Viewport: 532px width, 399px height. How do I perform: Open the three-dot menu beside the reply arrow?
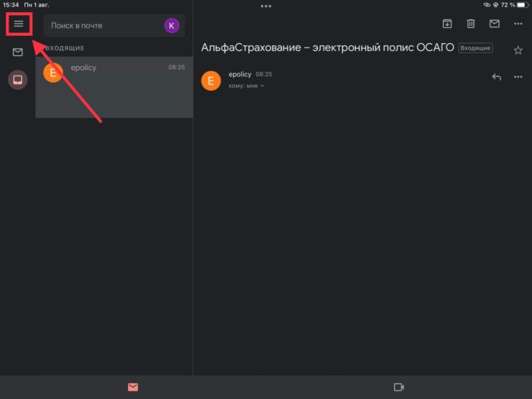pos(518,77)
